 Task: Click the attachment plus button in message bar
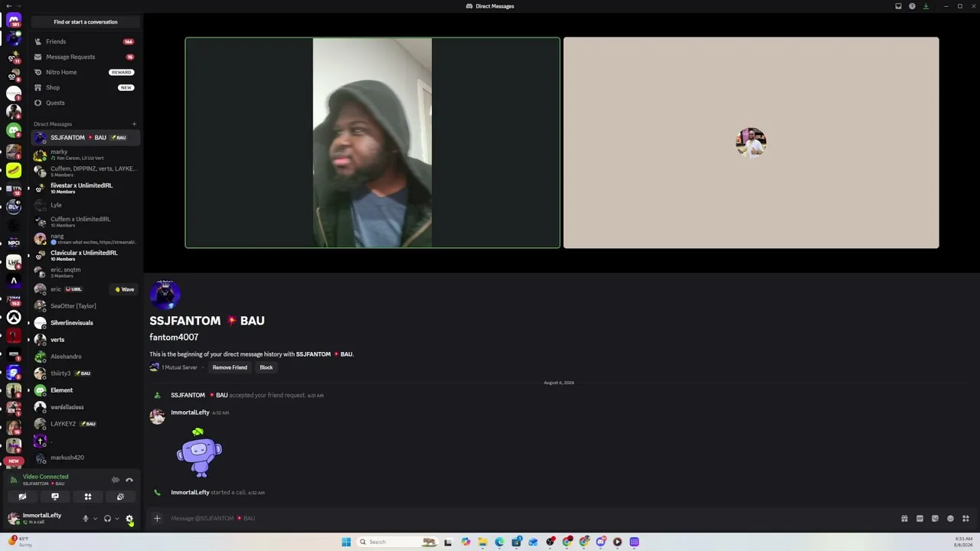pos(157,519)
